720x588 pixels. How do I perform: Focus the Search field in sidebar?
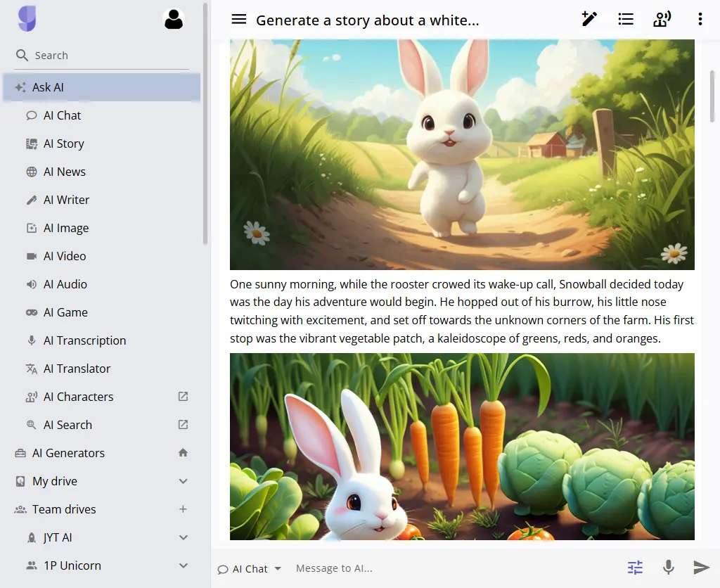[102, 55]
